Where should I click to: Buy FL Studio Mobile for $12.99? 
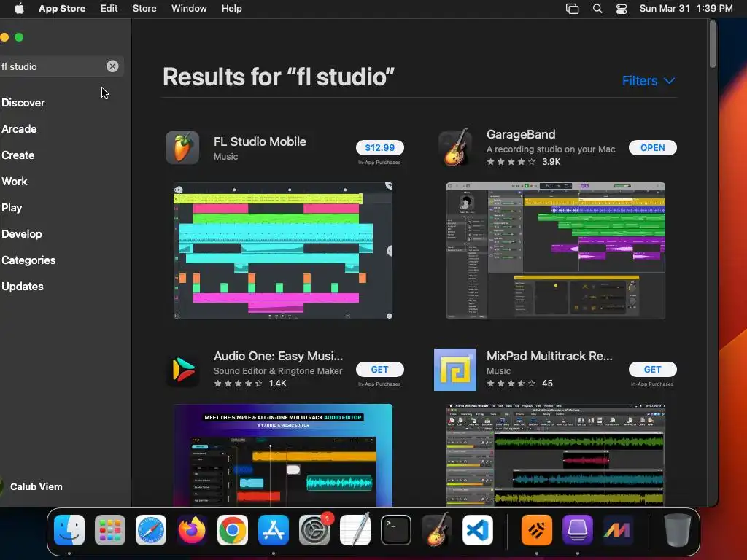(379, 147)
